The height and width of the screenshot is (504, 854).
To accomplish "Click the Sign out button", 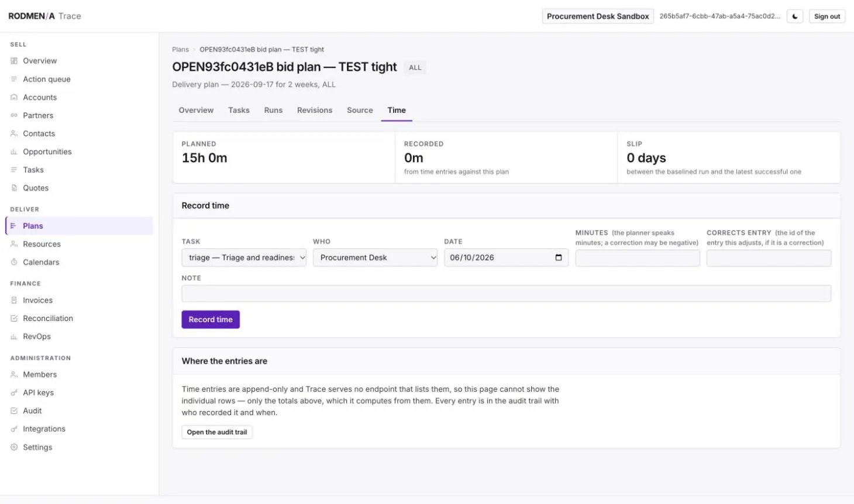I will (x=827, y=16).
